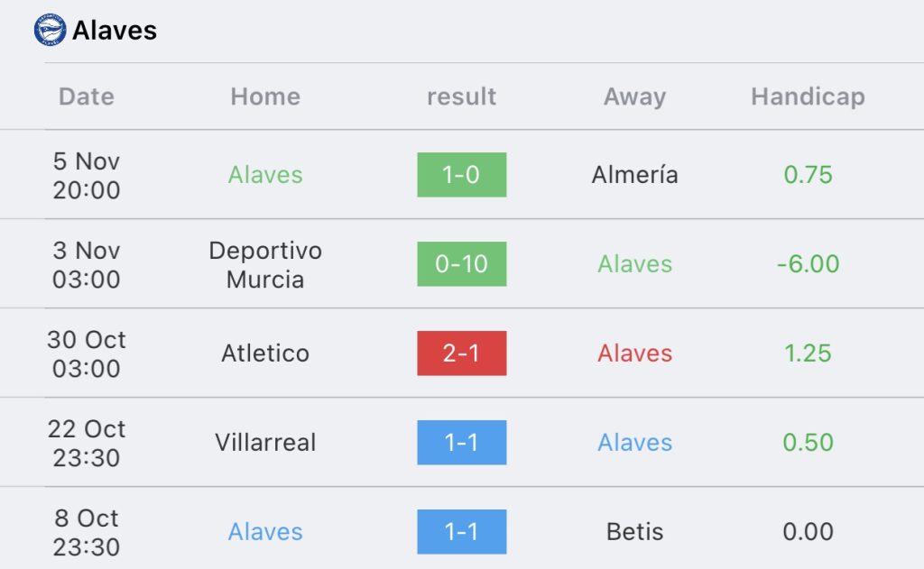Open the Deportivo Murcia team link
924x569 pixels.
click(265, 264)
